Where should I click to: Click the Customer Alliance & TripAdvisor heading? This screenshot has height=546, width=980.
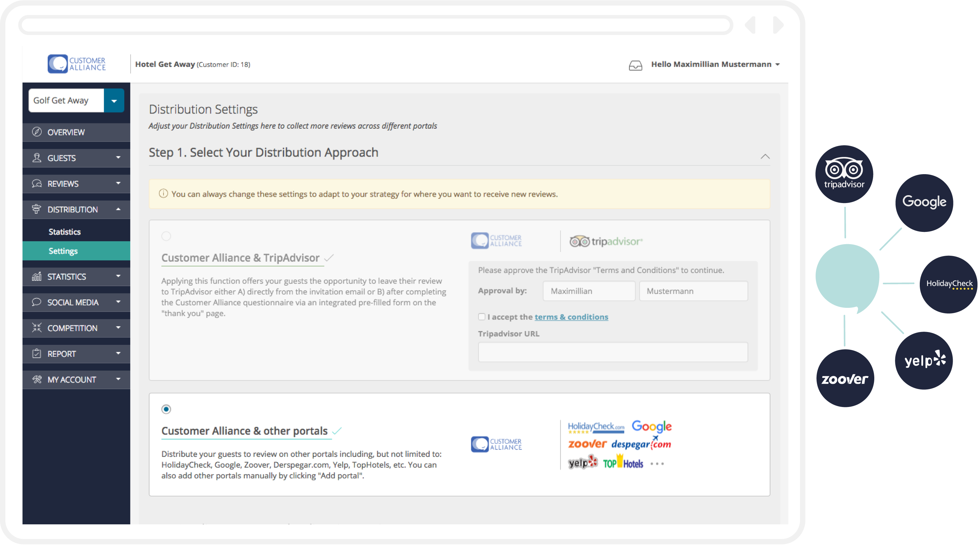pyautogui.click(x=240, y=258)
